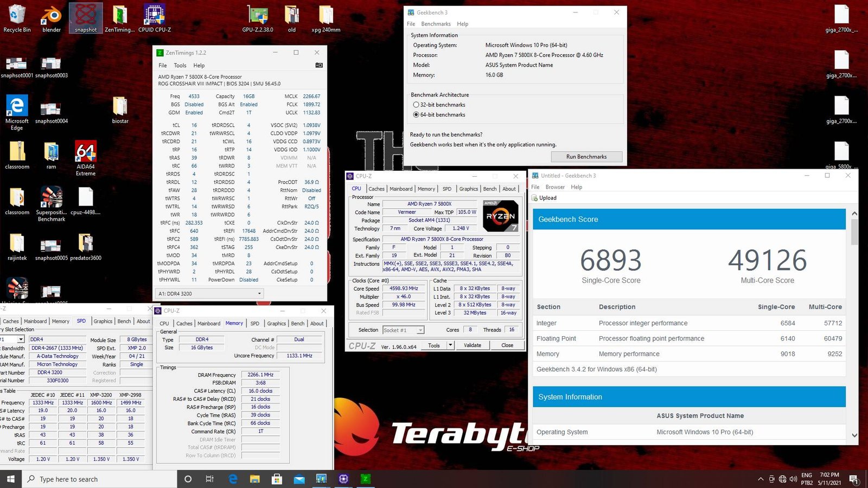Open the Cortana circle on the taskbar
868x488 pixels.
tap(188, 479)
